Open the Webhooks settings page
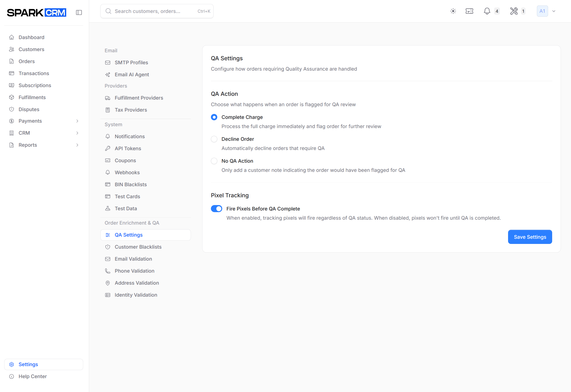Viewport: 571px width, 392px height. coord(145,172)
